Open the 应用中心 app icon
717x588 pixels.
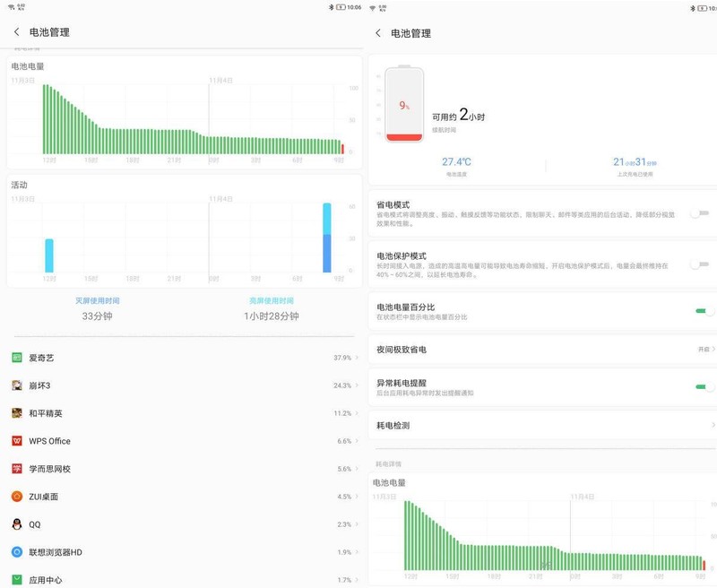17,580
